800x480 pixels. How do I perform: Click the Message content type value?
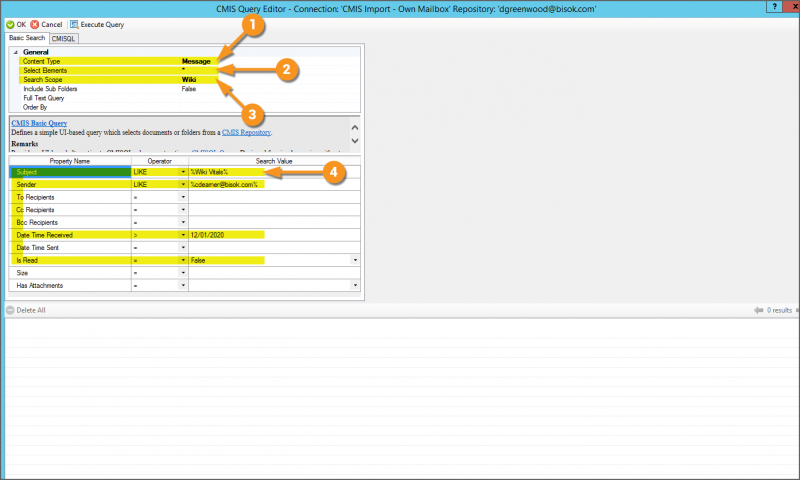click(196, 61)
